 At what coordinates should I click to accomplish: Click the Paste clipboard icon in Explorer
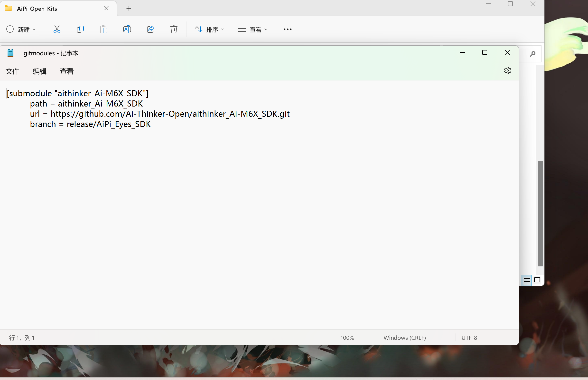tap(104, 29)
